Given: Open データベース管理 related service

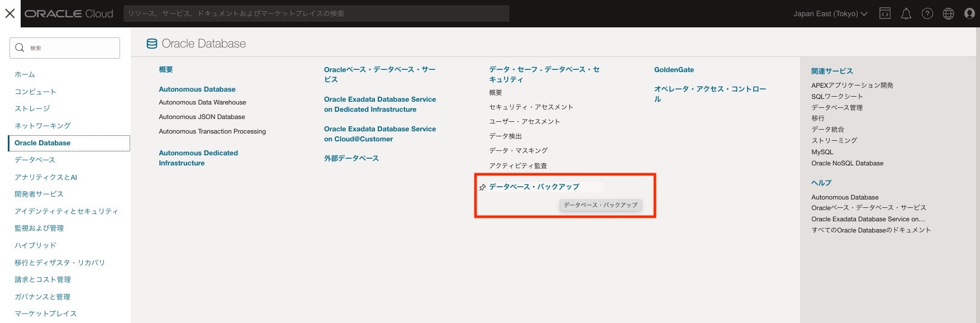Looking at the screenshot, I should pos(837,108).
